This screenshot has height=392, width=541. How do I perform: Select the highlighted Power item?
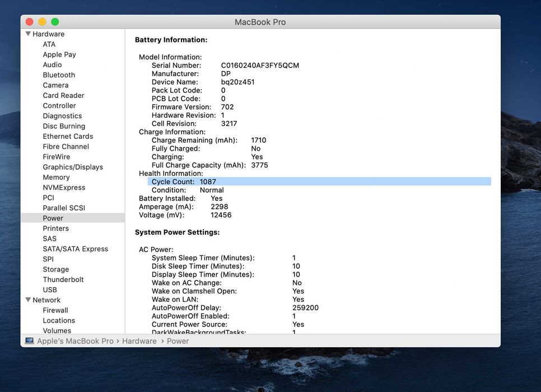[x=73, y=218]
